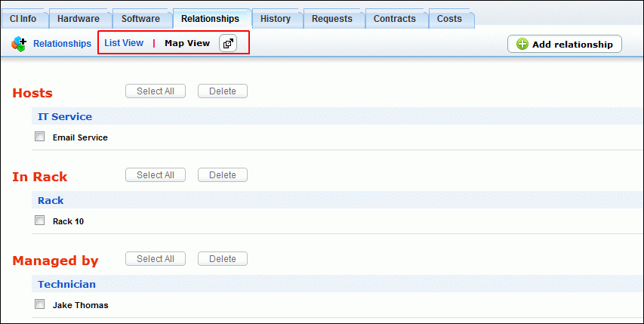Viewport: 644px width, 324px height.
Task: Open the Software tab
Action: pyautogui.click(x=141, y=19)
